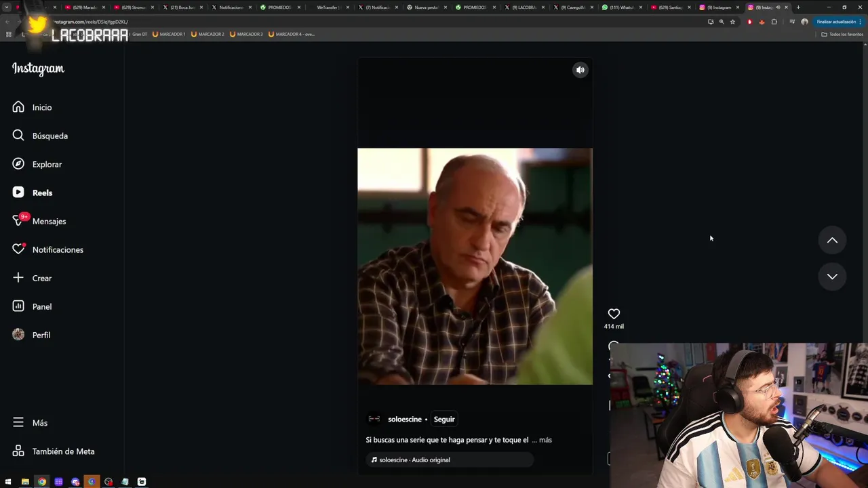Viewport: 868px width, 488px height.
Task: Open the soloescine profile avatar
Action: tap(374, 419)
